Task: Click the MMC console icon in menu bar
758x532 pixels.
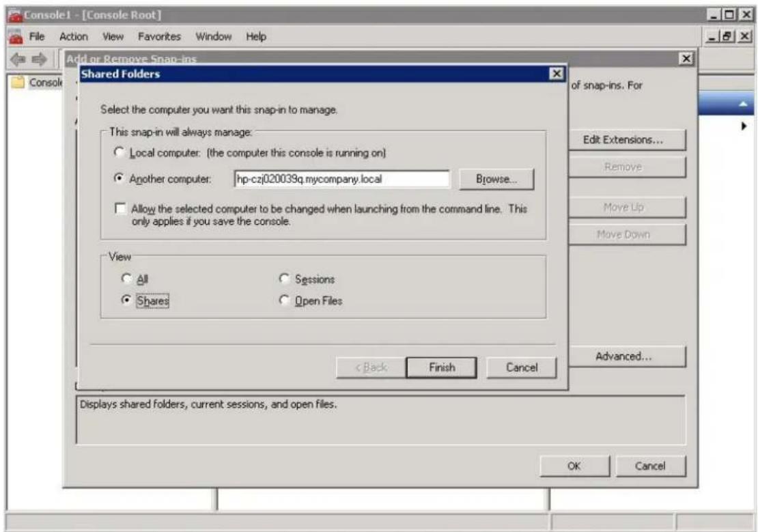Action: coord(15,37)
